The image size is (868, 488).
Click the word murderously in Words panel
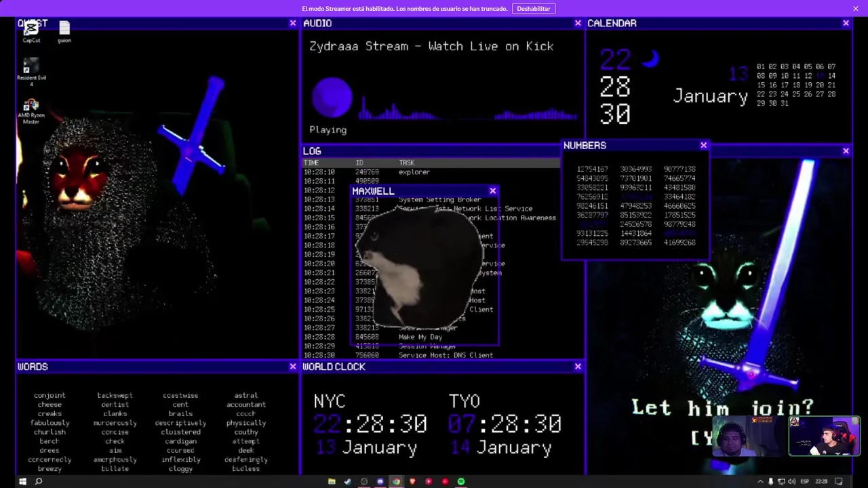[115, 423]
